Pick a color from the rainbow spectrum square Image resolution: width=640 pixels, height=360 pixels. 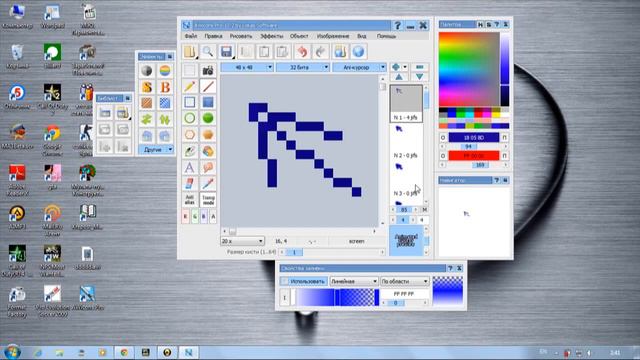coord(469,69)
